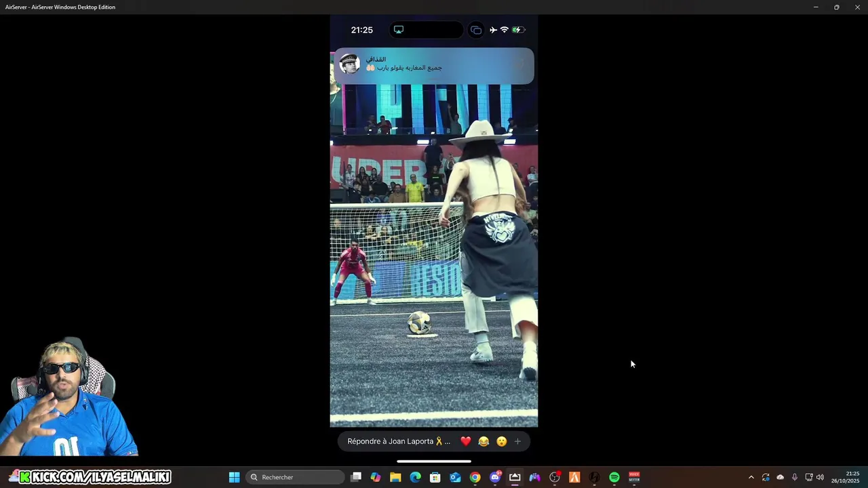
Task: Open File Explorer from the taskbar
Action: (x=395, y=477)
